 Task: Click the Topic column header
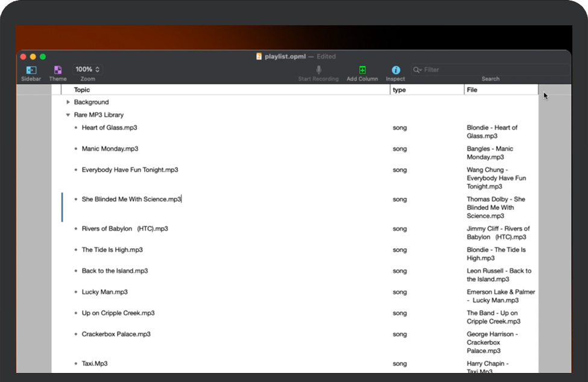tap(82, 90)
